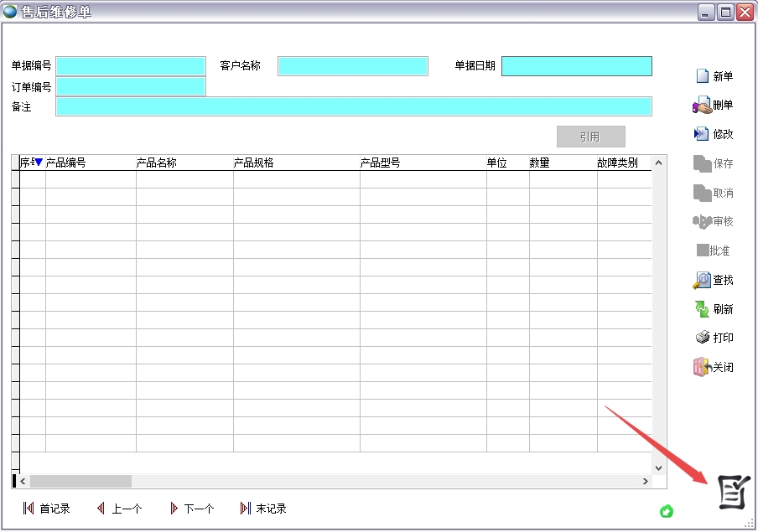The width and height of the screenshot is (758, 532).
Task: Open 查找 search with magnifier icon
Action: tap(702, 281)
